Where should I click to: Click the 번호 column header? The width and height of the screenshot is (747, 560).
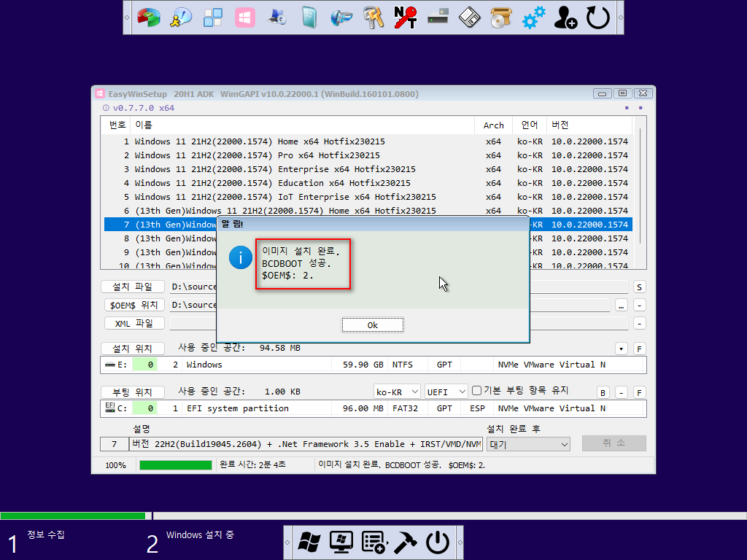click(117, 125)
